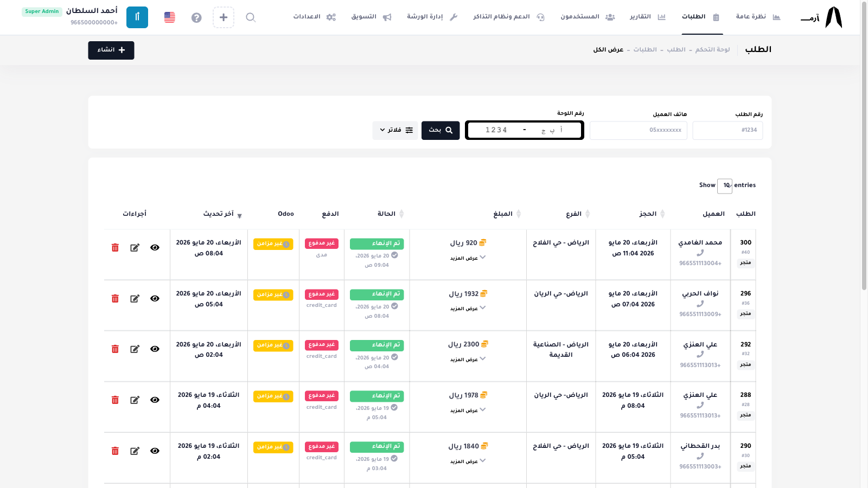Call محمد الغامدي using phone icon
Viewport: 868px width, 488px height.
(700, 253)
